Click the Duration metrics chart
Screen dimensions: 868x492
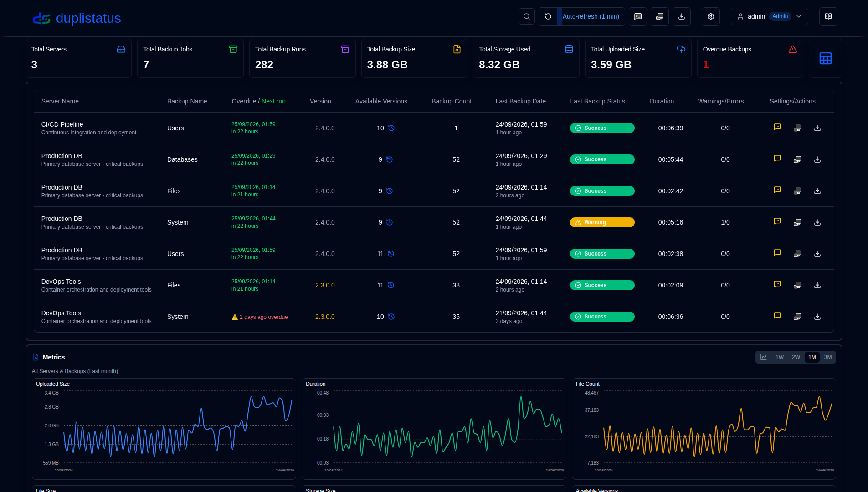pos(434,429)
